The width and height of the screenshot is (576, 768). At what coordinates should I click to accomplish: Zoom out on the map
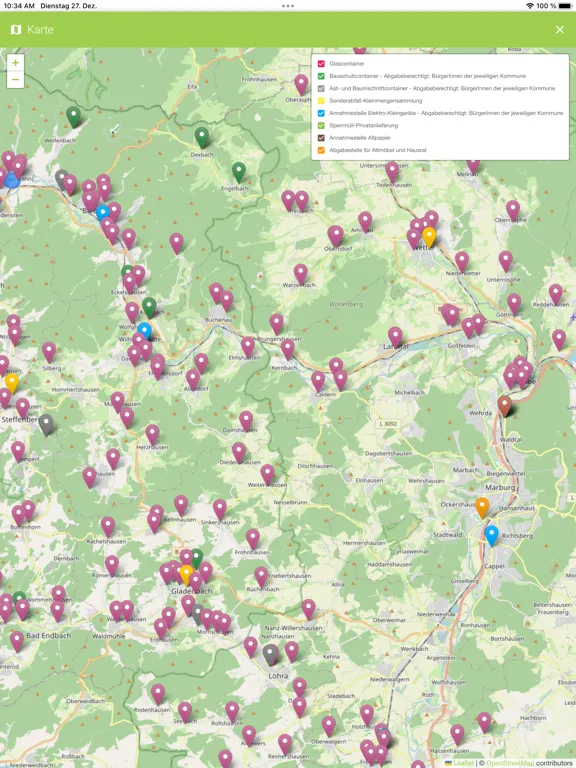click(x=15, y=79)
